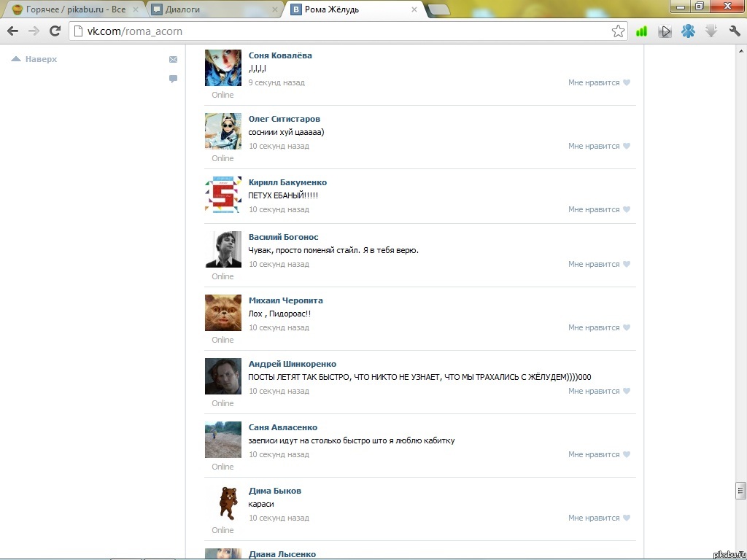Like Дима Быков's post with the heart
The image size is (747, 560).
click(x=625, y=518)
